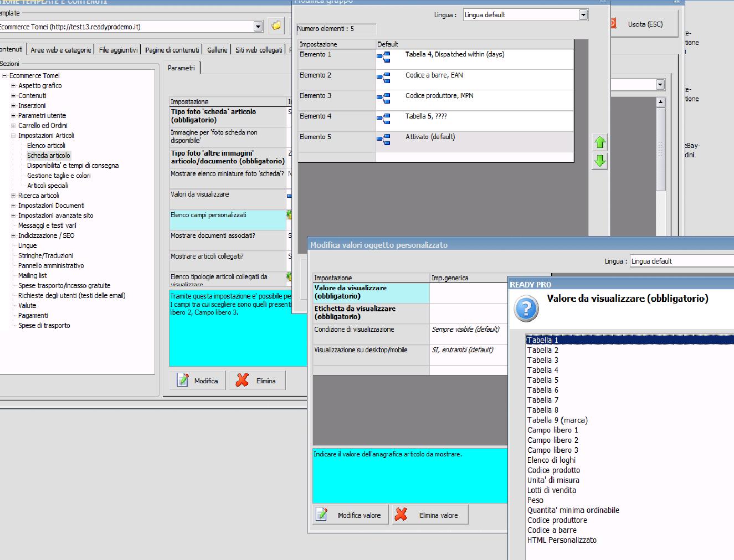The height and width of the screenshot is (560, 734).
Task: Expand the Inserzioni tree node
Action: [x=13, y=106]
